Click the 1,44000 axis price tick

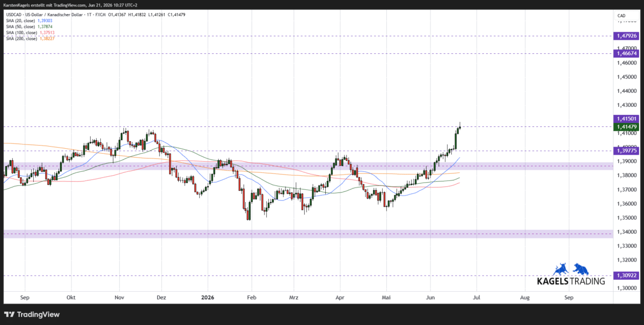[x=626, y=91]
